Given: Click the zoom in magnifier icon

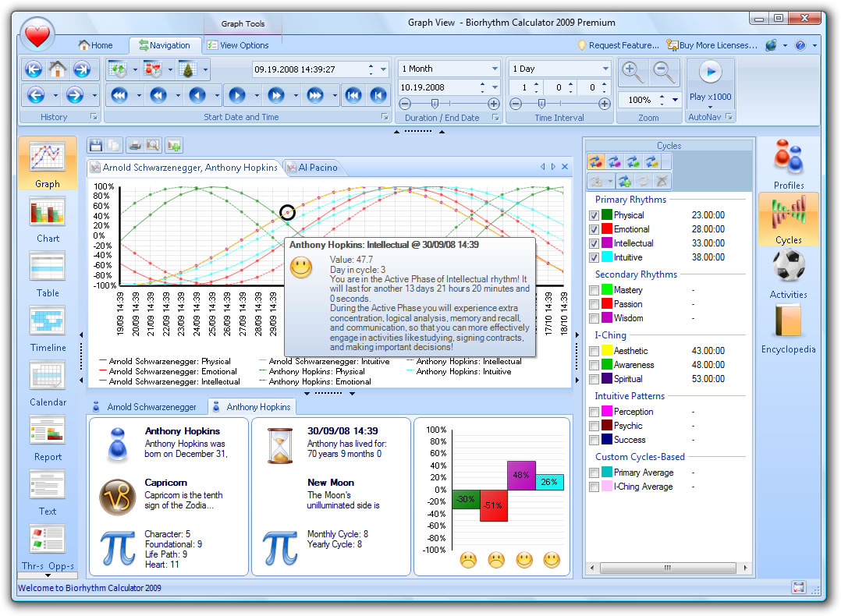Looking at the screenshot, I should pos(632,73).
